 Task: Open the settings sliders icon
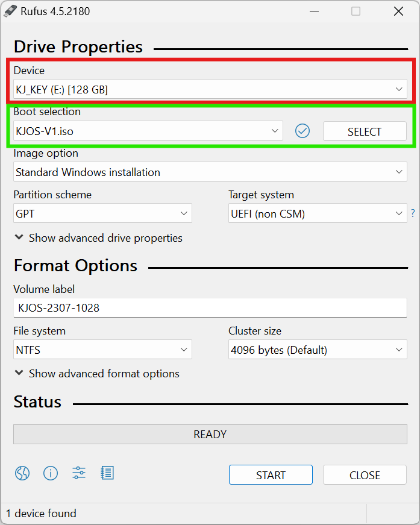79,473
